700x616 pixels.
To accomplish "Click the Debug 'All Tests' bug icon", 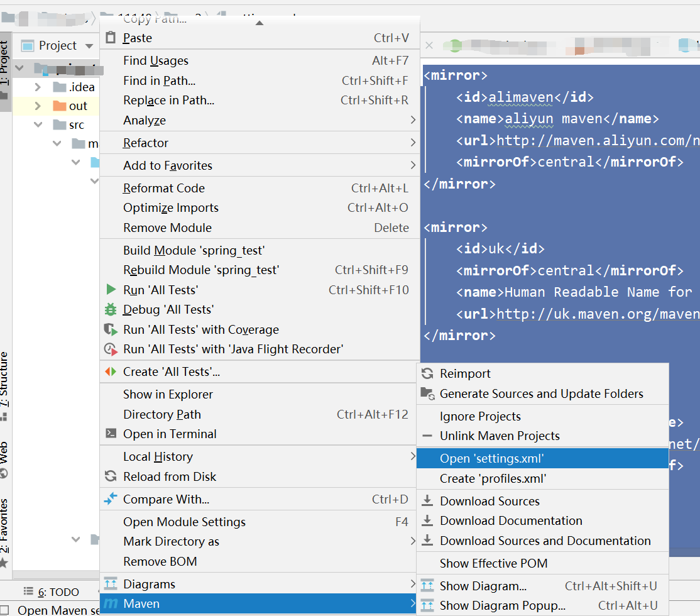I will coord(111,309).
